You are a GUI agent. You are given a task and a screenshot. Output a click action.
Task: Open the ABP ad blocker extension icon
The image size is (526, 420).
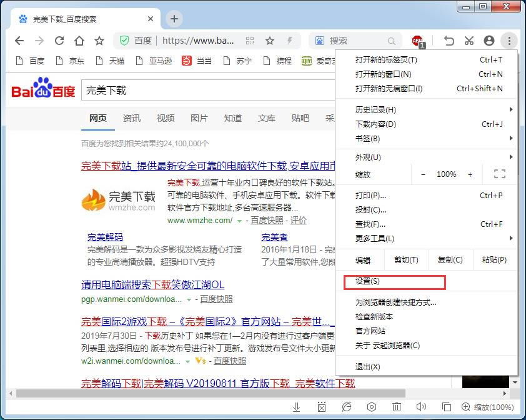click(418, 41)
